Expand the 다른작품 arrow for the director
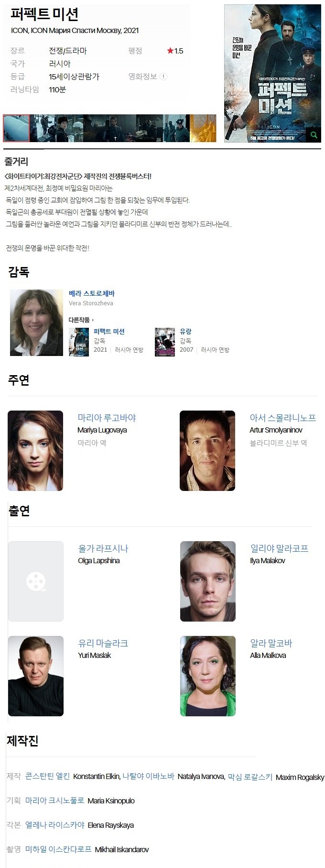The width and height of the screenshot is (325, 868). [x=93, y=320]
